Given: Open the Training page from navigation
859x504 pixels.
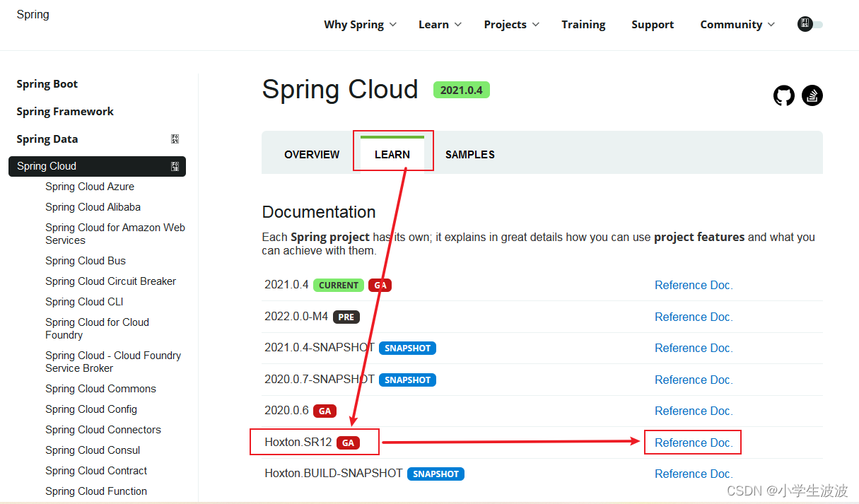Looking at the screenshot, I should point(583,25).
